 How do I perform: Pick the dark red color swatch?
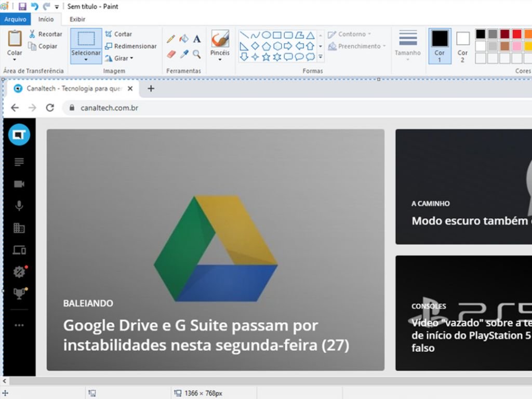505,34
